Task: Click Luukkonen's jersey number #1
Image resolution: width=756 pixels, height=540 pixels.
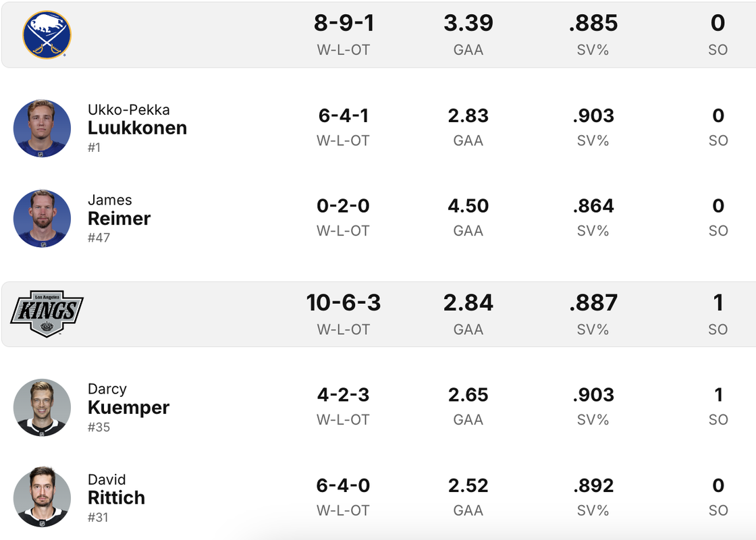Action: click(94, 148)
